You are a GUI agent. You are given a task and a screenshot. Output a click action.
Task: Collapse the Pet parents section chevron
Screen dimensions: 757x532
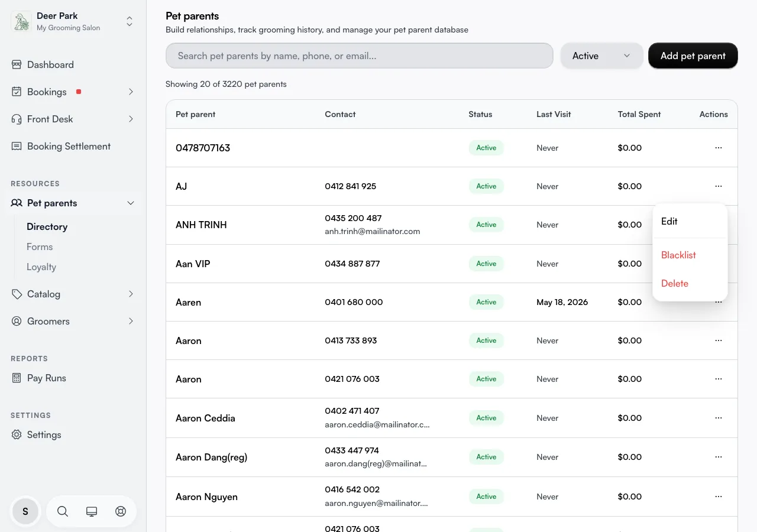[x=131, y=203]
